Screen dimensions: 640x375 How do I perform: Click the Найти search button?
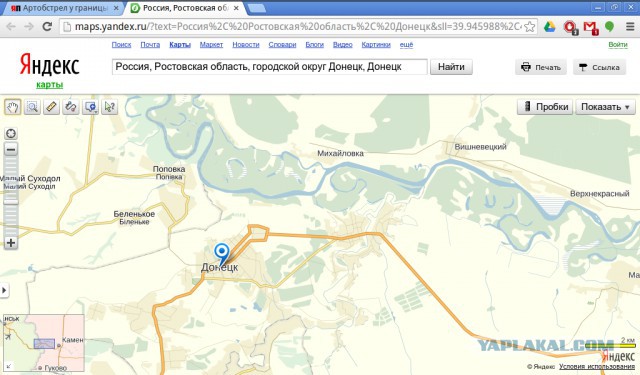[451, 67]
